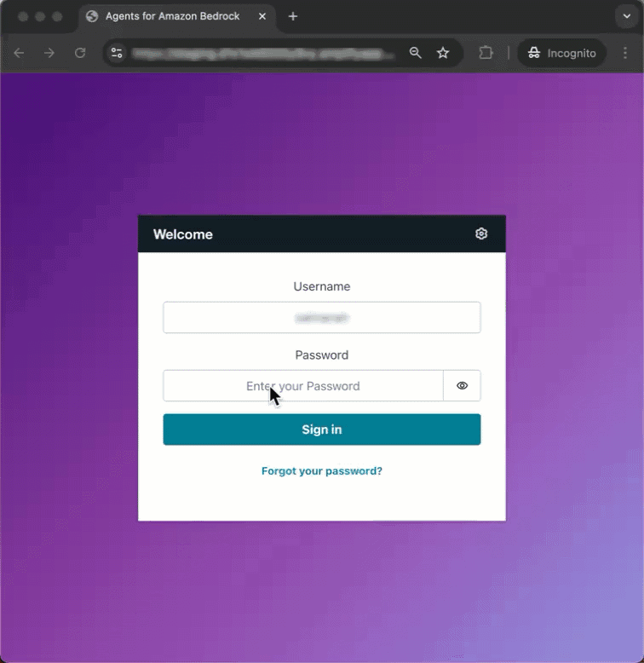This screenshot has height=663, width=644.
Task: Open the Forgot your password link
Action: pos(322,471)
